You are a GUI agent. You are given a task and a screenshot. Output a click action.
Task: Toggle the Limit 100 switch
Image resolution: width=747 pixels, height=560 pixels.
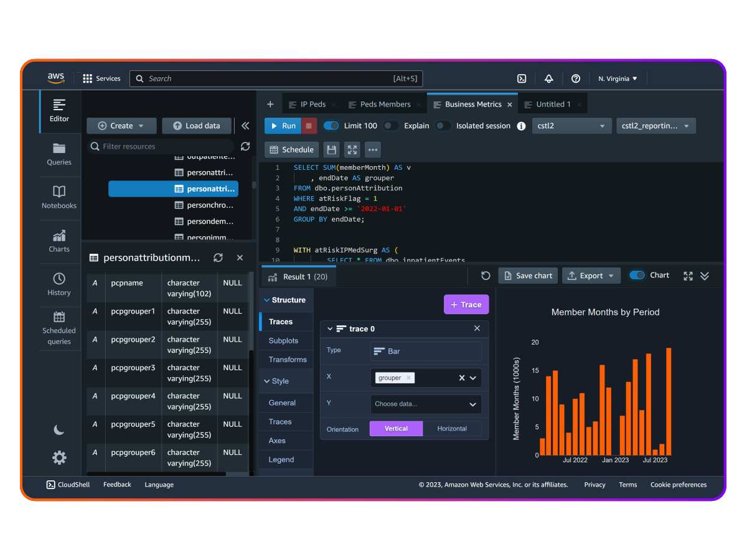point(331,126)
